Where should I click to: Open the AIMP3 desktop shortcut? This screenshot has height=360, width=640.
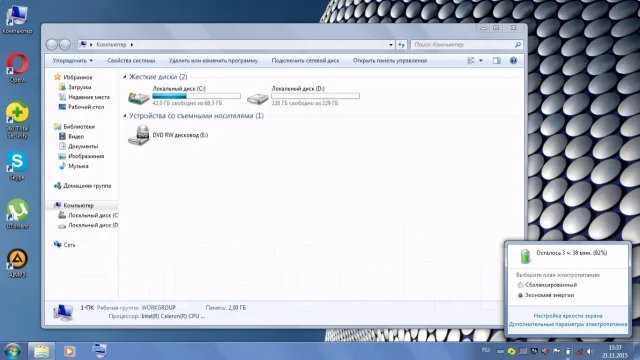click(17, 263)
